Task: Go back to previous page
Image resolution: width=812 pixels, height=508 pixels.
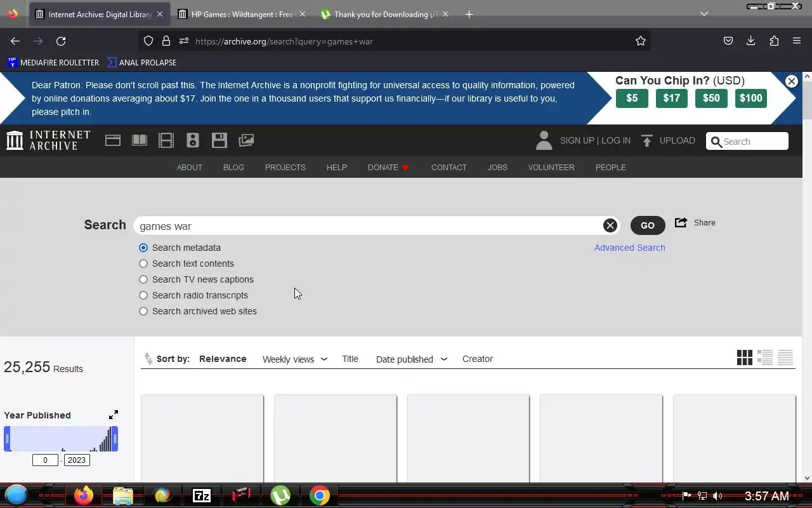Action: coord(15,41)
